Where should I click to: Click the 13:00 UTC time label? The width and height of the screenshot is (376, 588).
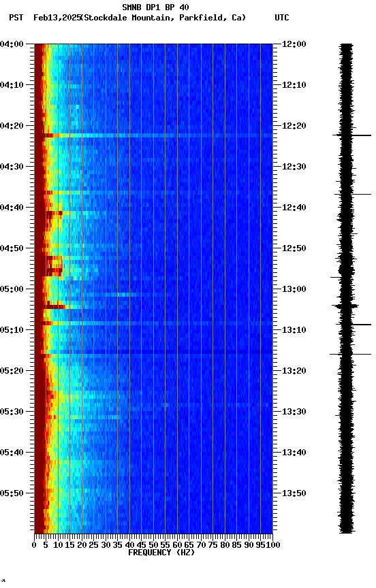(294, 289)
